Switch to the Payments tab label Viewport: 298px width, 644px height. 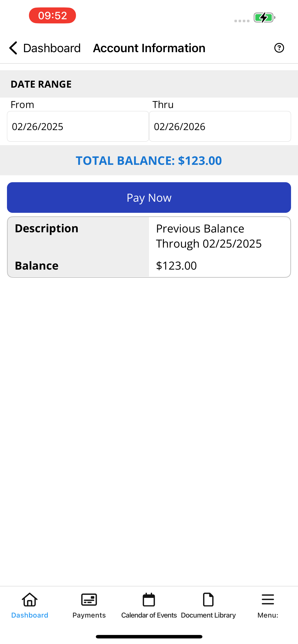pyautogui.click(x=89, y=615)
